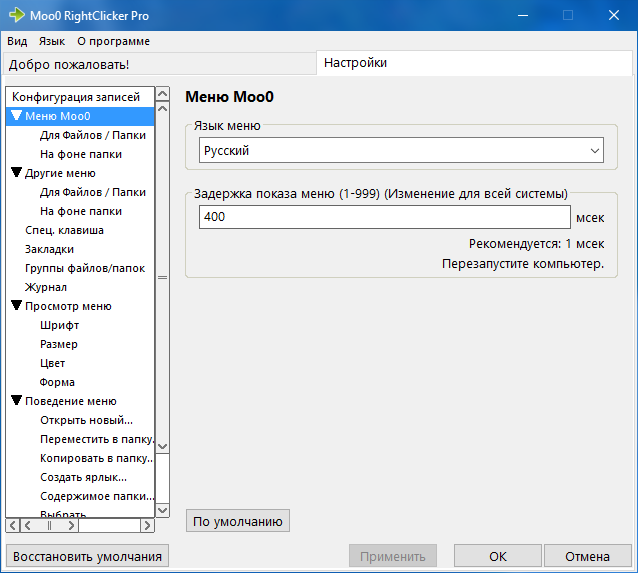Collapse the Меню Moo0 tree triangle
The height and width of the screenshot is (573, 638).
16,116
